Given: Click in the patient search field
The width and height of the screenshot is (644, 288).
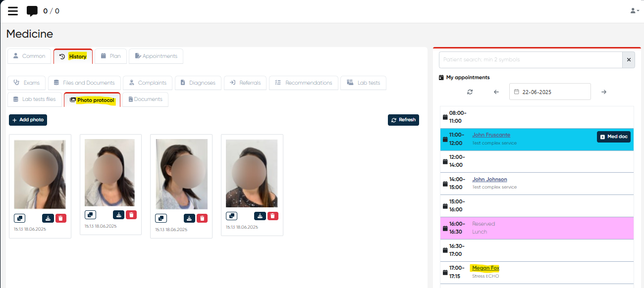Looking at the screenshot, I should coord(530,60).
